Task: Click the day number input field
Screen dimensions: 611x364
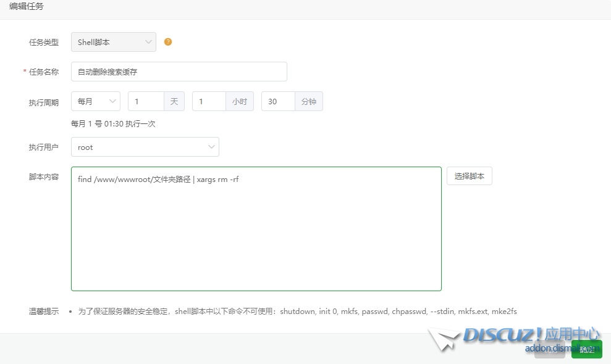Action: 146,101
